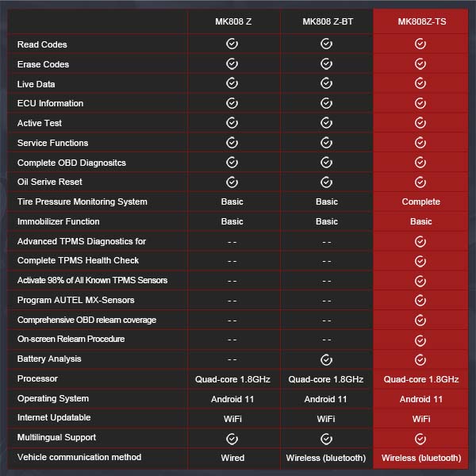The height and width of the screenshot is (476, 476).
Task: Click Basic under MK808 Z for Tire Pressure
Action: pyautogui.click(x=232, y=202)
